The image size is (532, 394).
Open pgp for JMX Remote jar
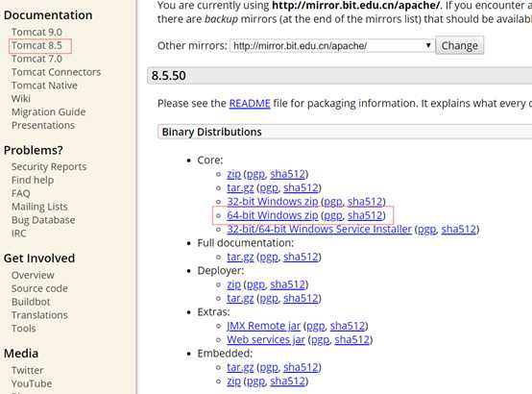[x=316, y=327]
